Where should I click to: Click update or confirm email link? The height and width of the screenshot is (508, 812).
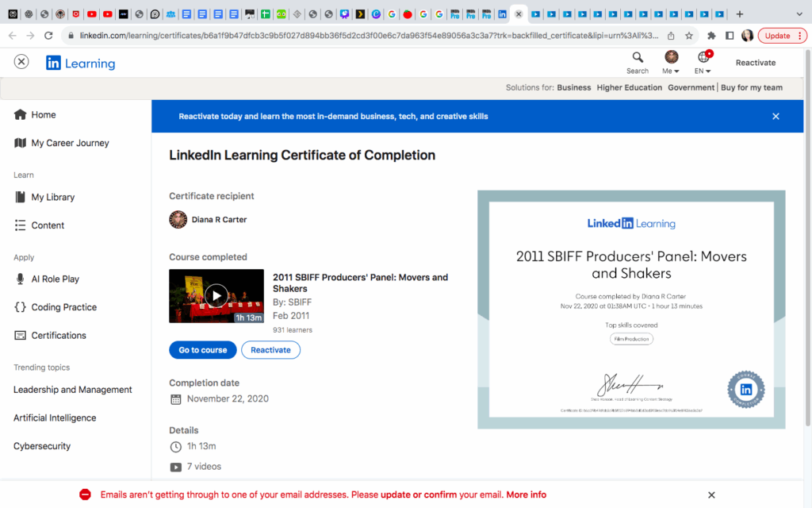click(x=419, y=495)
